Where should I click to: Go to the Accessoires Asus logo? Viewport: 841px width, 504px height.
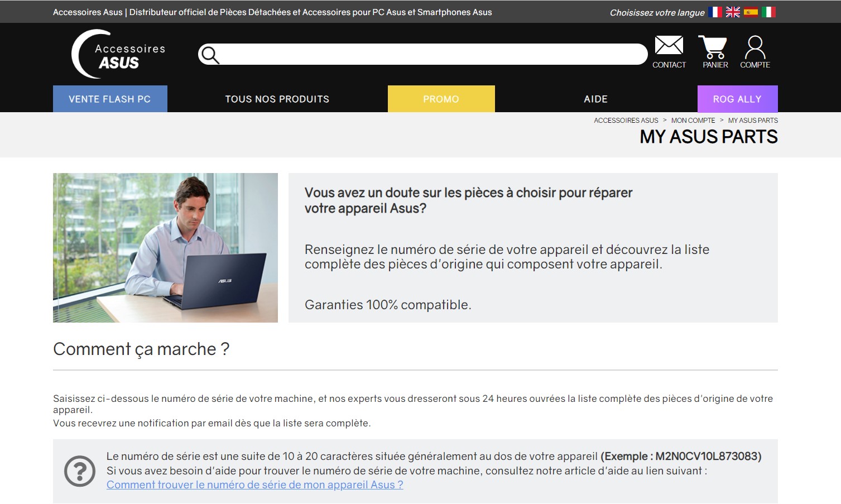(x=119, y=54)
